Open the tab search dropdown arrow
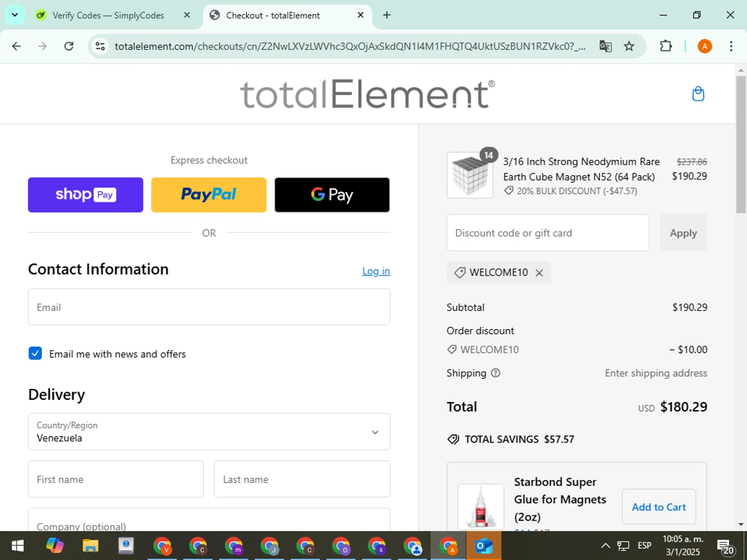The image size is (747, 560). tap(15, 15)
